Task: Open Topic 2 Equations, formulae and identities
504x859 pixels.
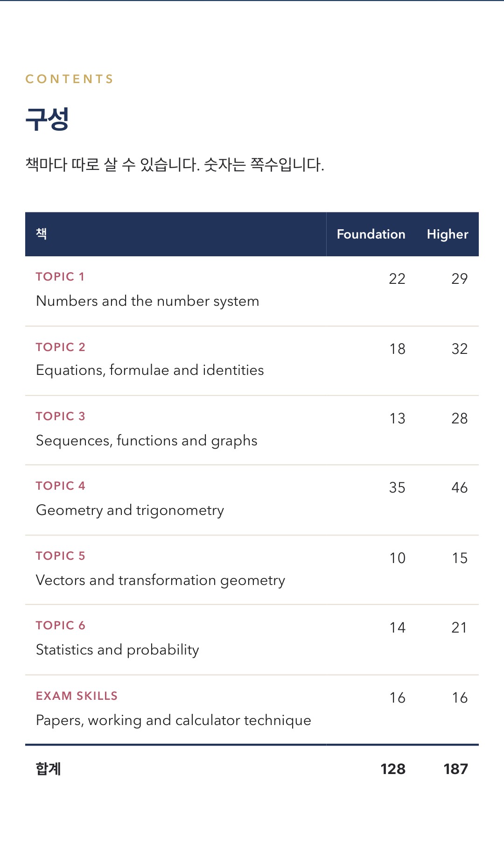Action: tap(252, 361)
